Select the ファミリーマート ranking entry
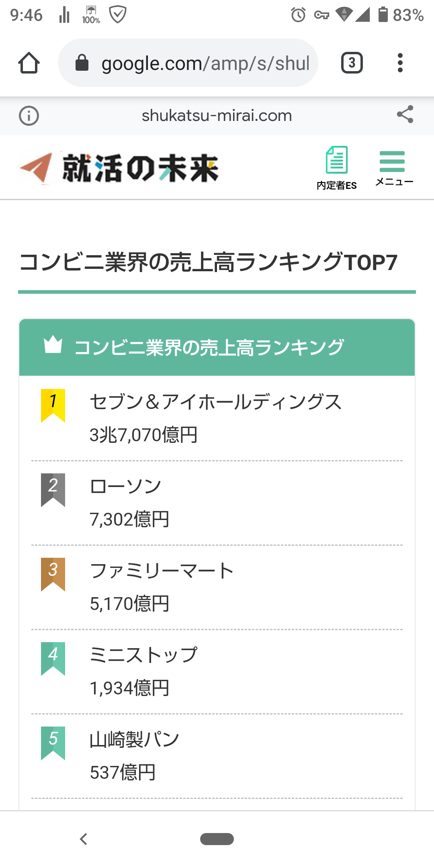Image resolution: width=434 pixels, height=868 pixels. pyautogui.click(x=162, y=571)
